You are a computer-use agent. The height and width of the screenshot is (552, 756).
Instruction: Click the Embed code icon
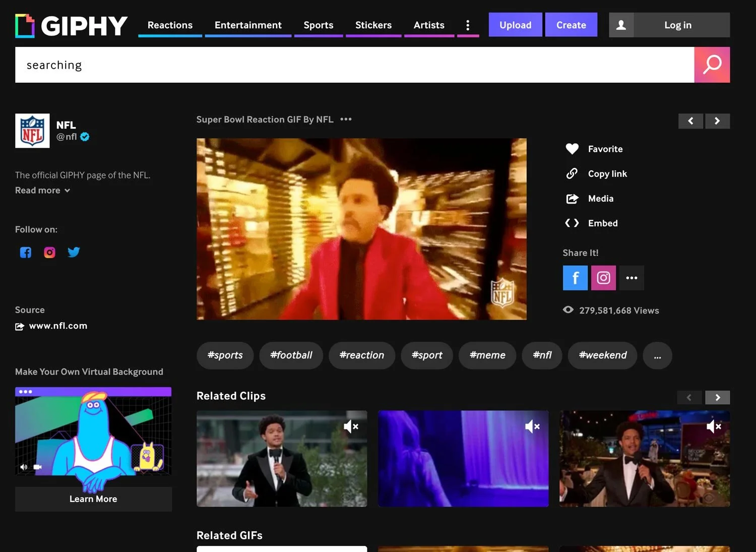tap(572, 223)
